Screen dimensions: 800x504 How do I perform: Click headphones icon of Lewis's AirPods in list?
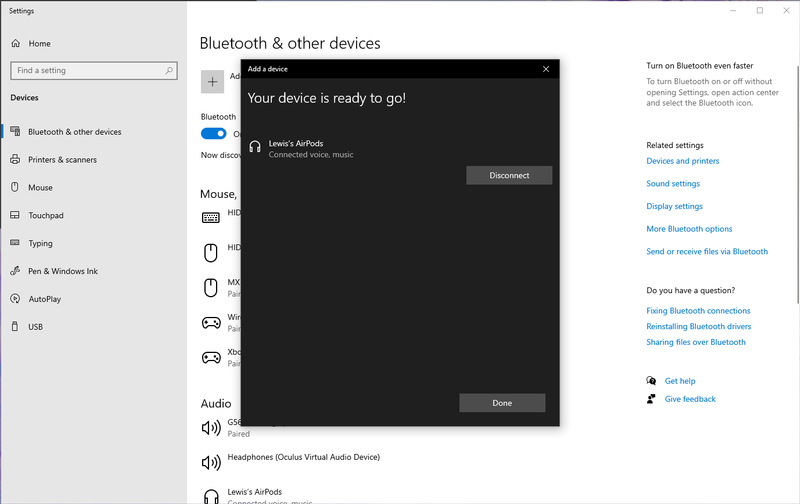(x=211, y=496)
